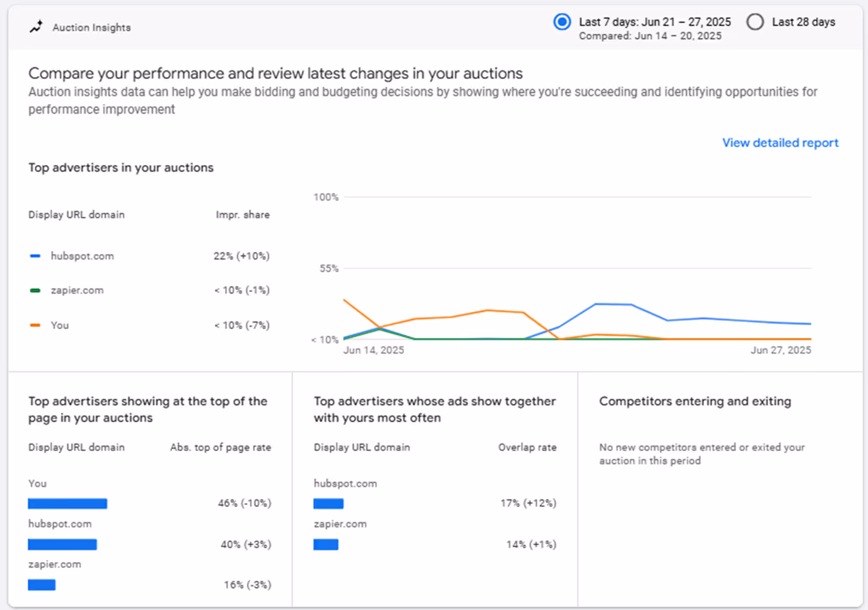Select the "Last 7 days" radio button
Viewport: 868px width, 610px height.
point(562,22)
